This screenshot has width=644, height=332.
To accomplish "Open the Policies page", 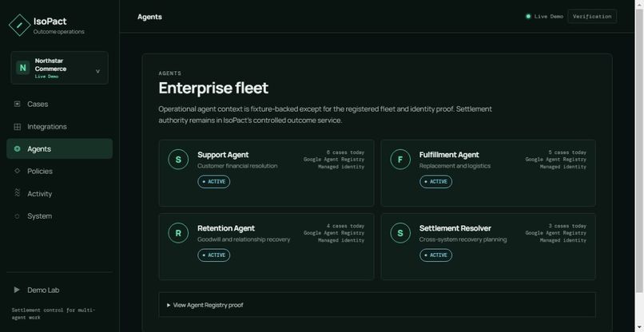I will coord(60,171).
